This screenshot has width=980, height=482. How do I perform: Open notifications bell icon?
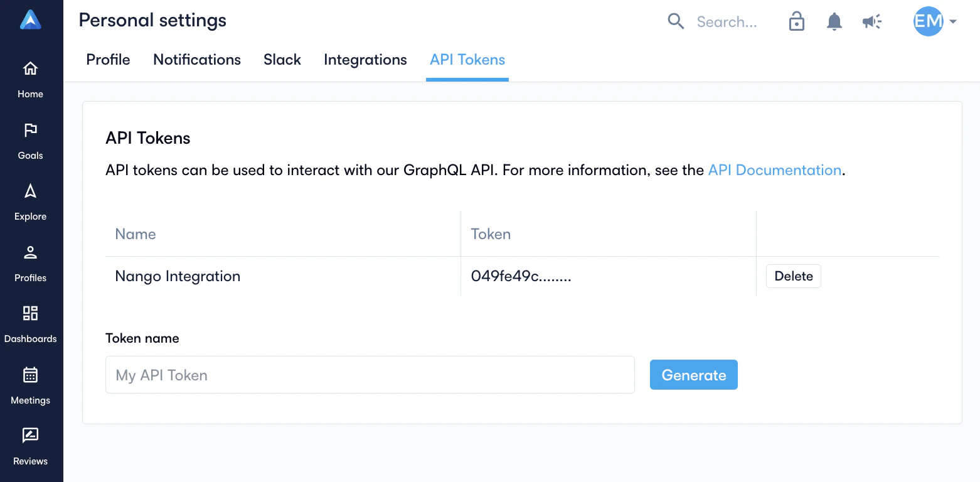pyautogui.click(x=834, y=22)
